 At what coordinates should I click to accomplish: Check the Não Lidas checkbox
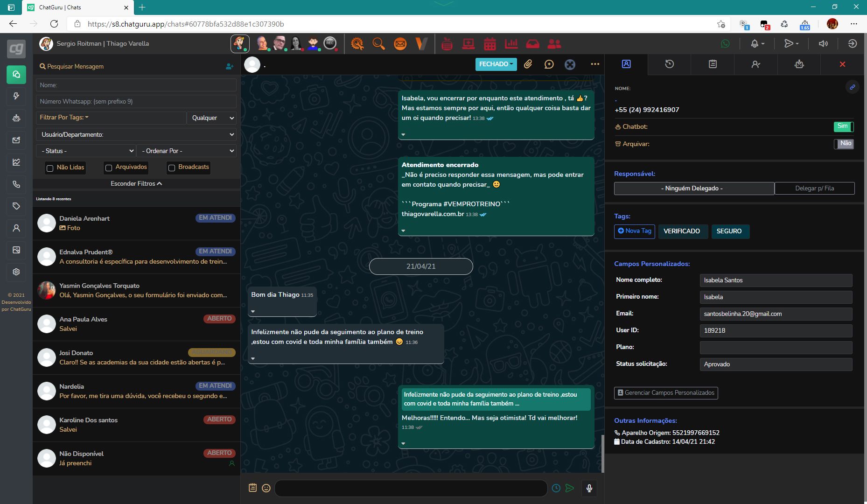(50, 168)
